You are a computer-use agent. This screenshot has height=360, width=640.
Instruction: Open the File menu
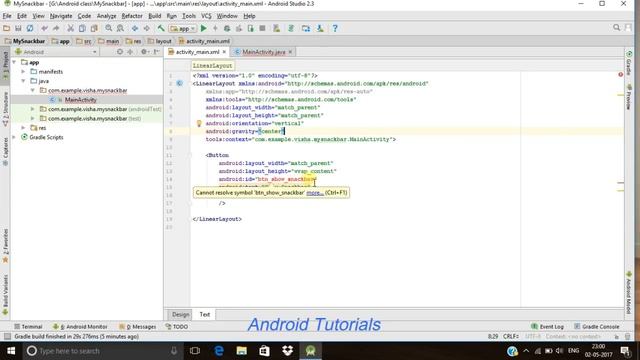[7, 16]
